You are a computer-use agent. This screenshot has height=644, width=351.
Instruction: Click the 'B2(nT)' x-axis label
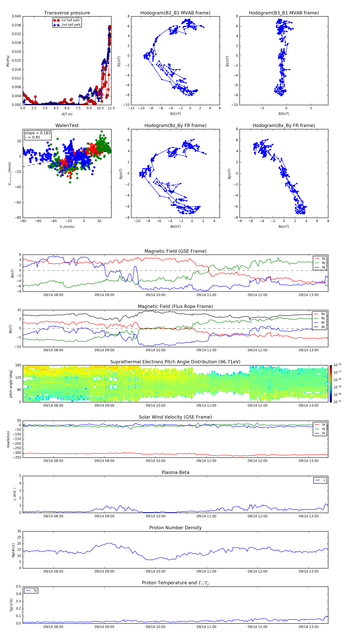[x=175, y=114]
